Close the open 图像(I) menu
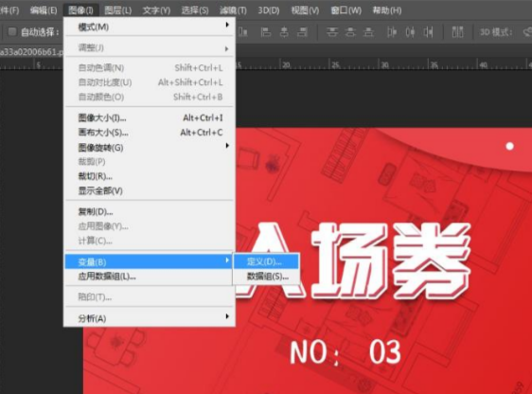Screen dimensions: 532x394 (x=80, y=10)
